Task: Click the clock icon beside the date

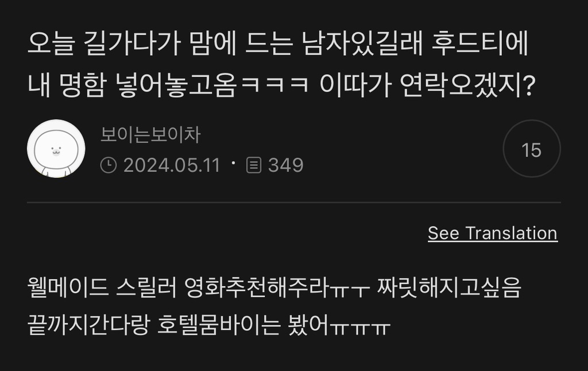Action: [x=109, y=165]
